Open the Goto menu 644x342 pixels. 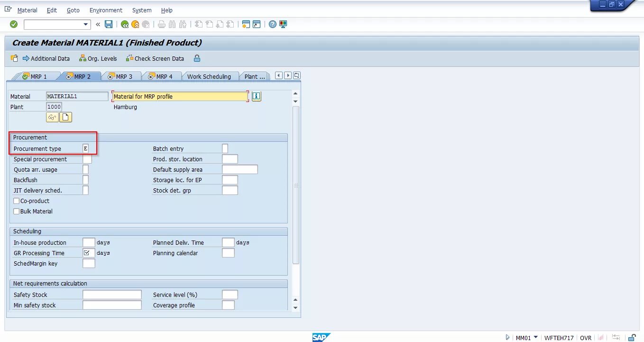click(x=73, y=10)
